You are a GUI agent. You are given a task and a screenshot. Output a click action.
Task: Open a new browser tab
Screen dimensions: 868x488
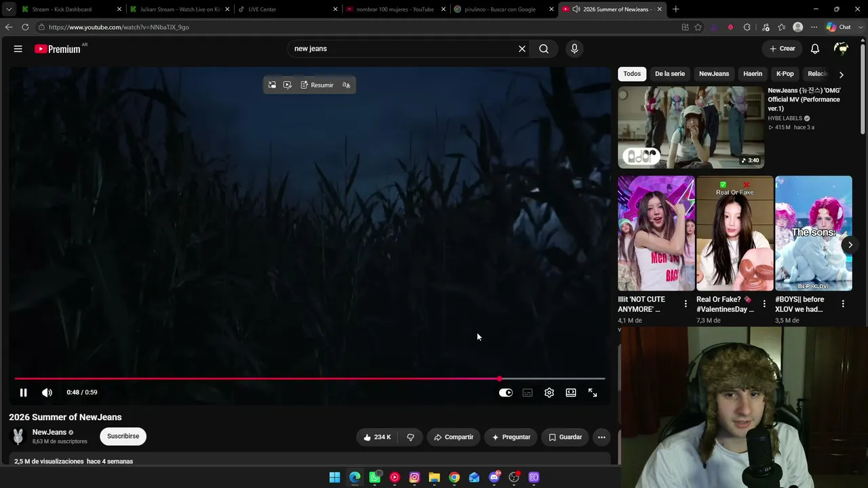tap(675, 9)
